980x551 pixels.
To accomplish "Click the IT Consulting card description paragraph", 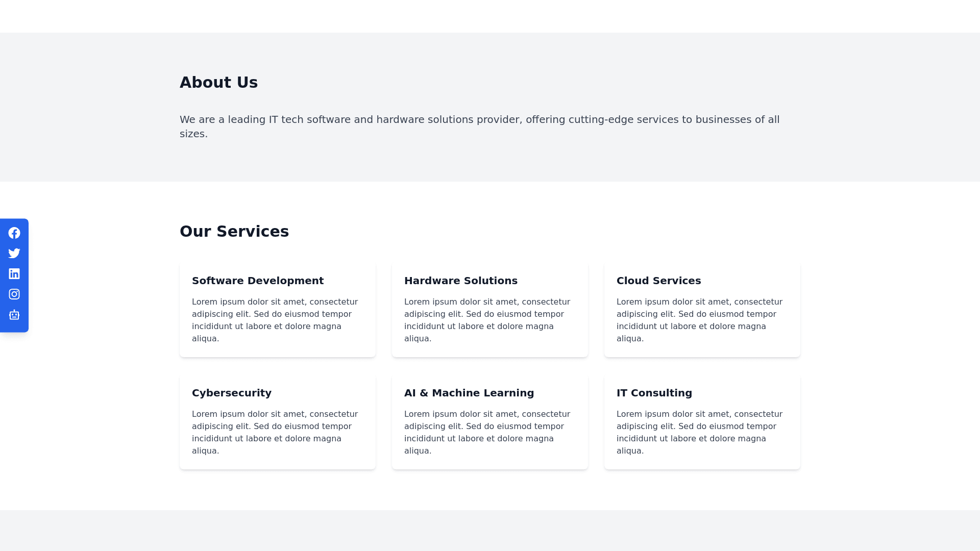I will (x=699, y=432).
